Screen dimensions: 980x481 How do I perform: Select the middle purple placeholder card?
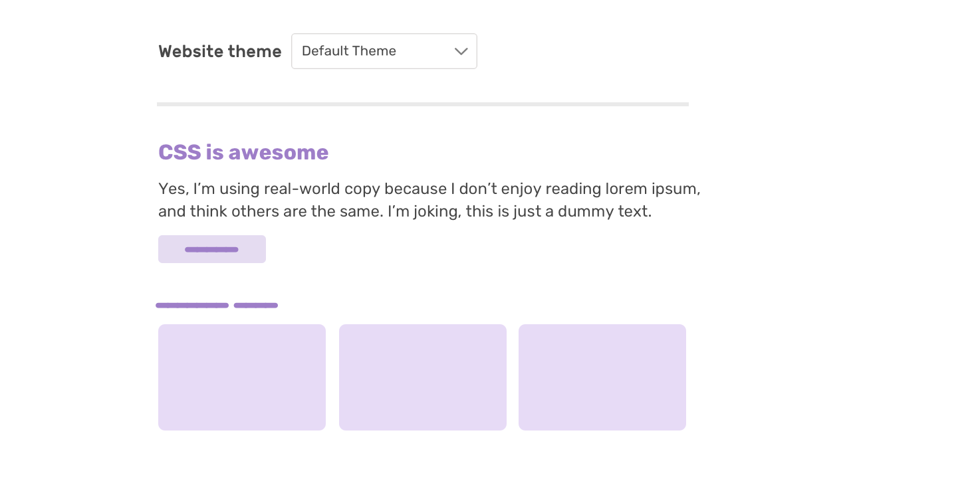(x=423, y=377)
